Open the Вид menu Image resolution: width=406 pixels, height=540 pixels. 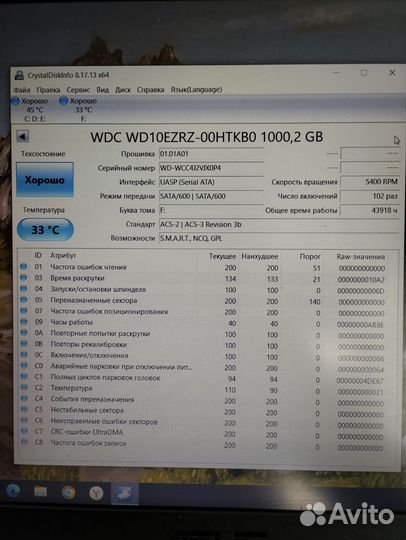pyautogui.click(x=102, y=90)
